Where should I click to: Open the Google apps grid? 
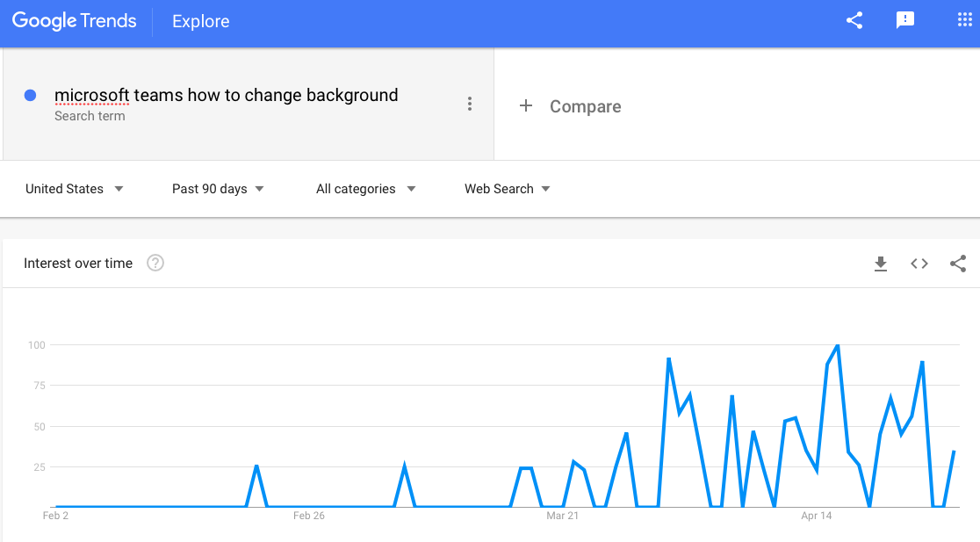point(964,20)
